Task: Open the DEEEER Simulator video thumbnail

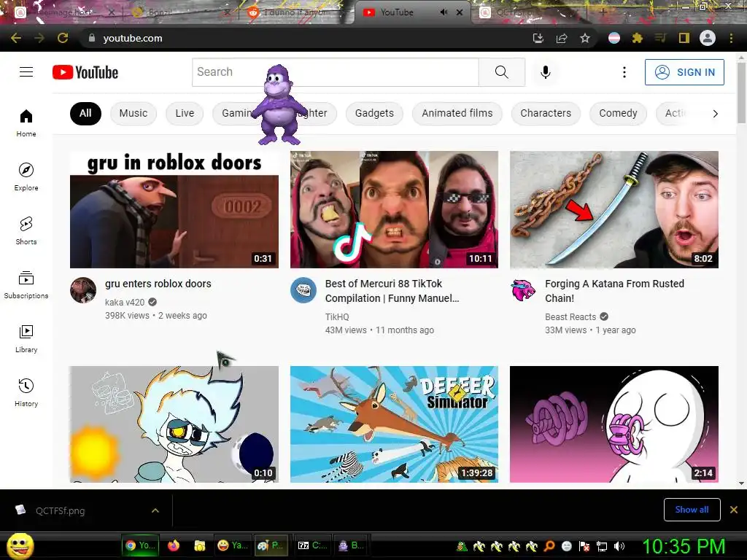Action: pyautogui.click(x=395, y=424)
